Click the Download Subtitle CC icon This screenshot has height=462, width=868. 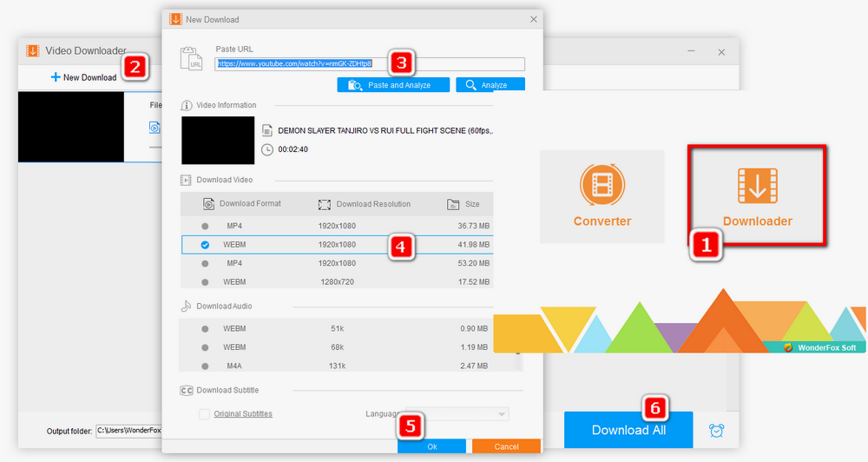(x=186, y=391)
